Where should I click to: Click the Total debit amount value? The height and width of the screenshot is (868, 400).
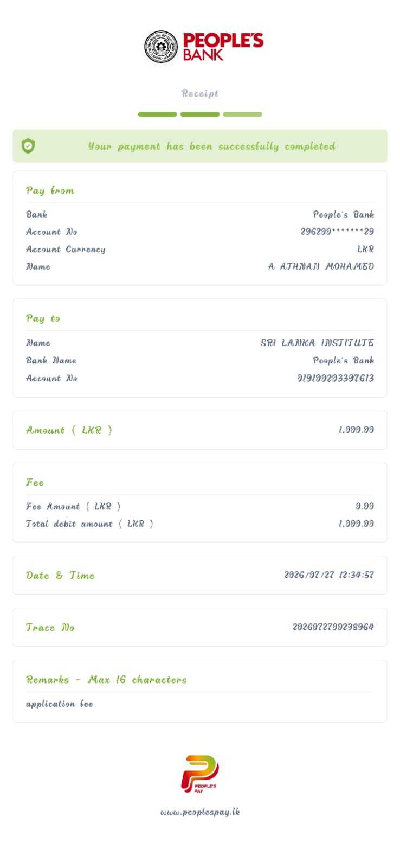[356, 524]
